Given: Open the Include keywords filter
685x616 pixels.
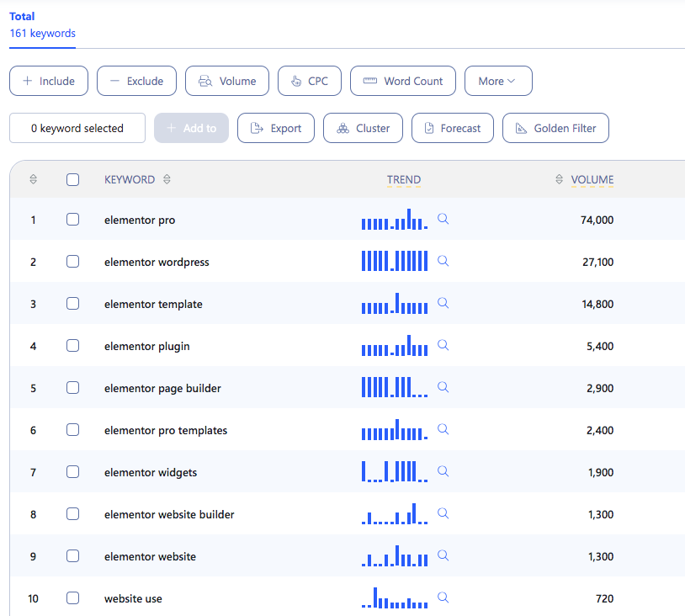Looking at the screenshot, I should [x=49, y=81].
